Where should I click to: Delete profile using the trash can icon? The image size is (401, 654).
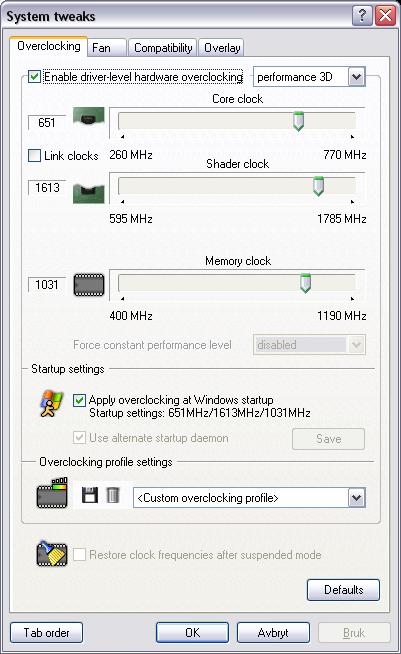[113, 495]
